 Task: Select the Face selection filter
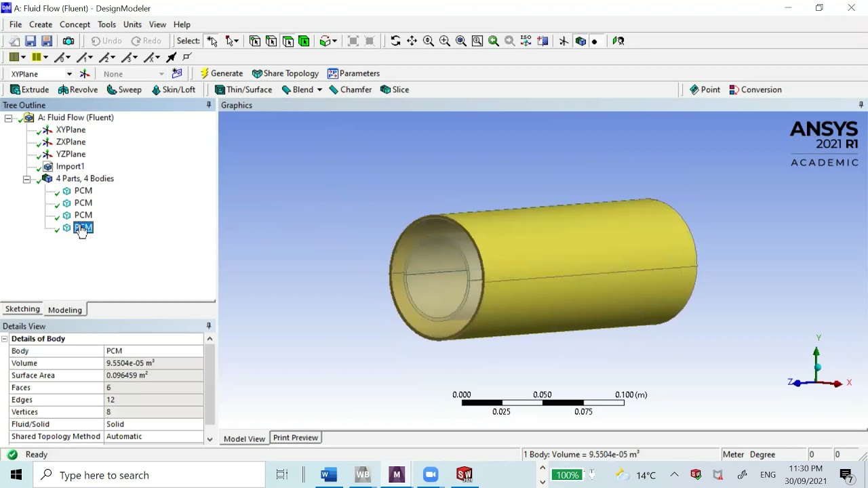click(288, 41)
